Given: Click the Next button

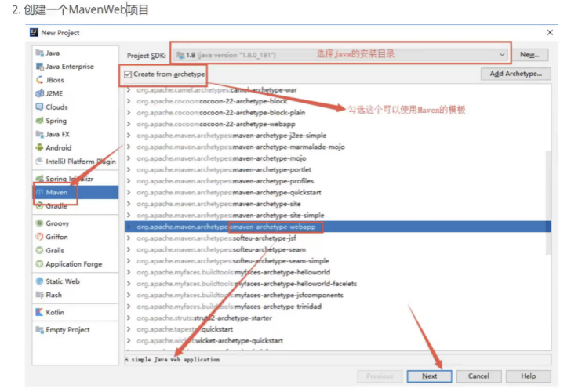Looking at the screenshot, I should [429, 376].
